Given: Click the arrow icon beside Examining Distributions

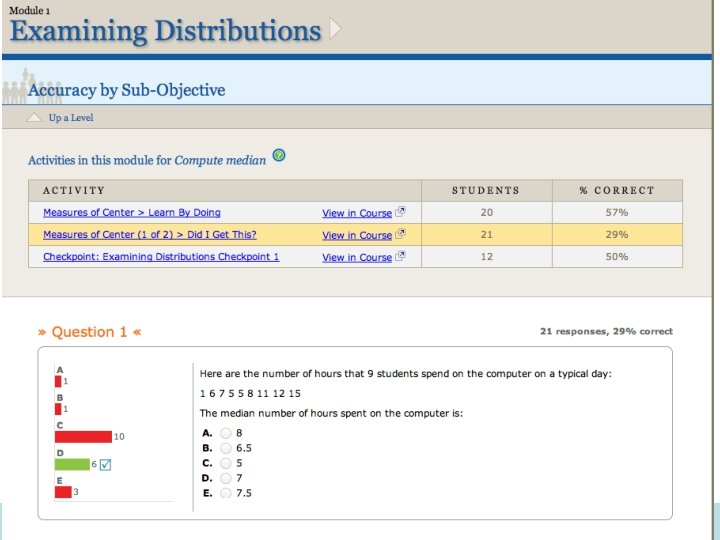Looking at the screenshot, I should (x=335, y=28).
